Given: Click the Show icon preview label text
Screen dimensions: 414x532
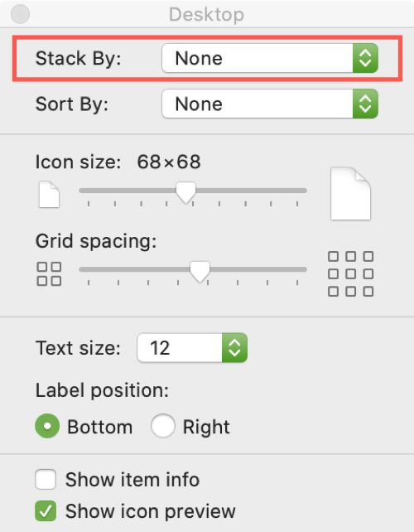Looking at the screenshot, I should 151,511.
